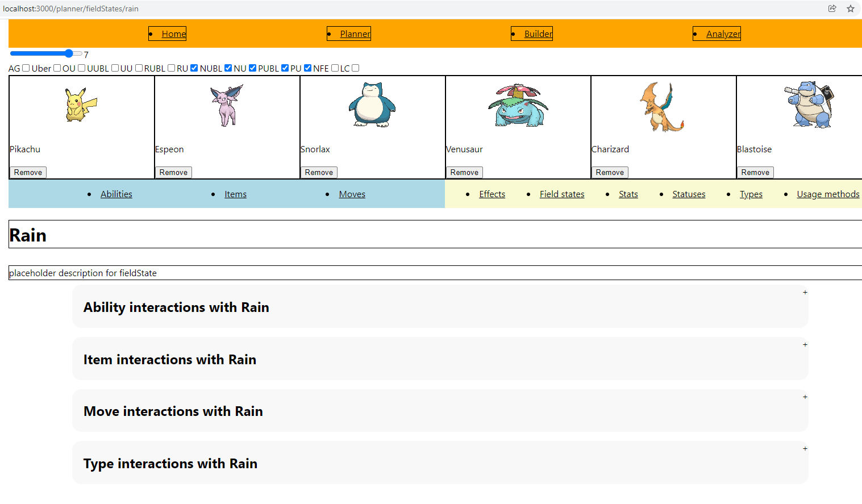Uncheck the PU tier checkbox
The image size is (862, 504).
point(307,68)
